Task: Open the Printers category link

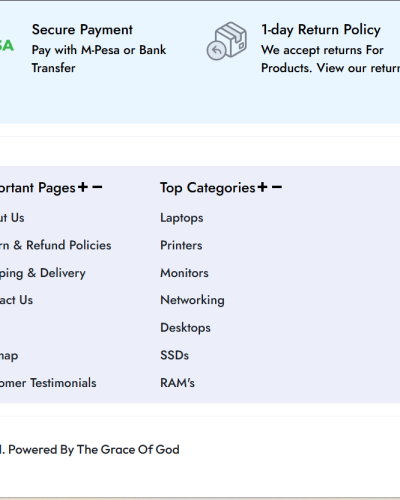Action: point(181,245)
